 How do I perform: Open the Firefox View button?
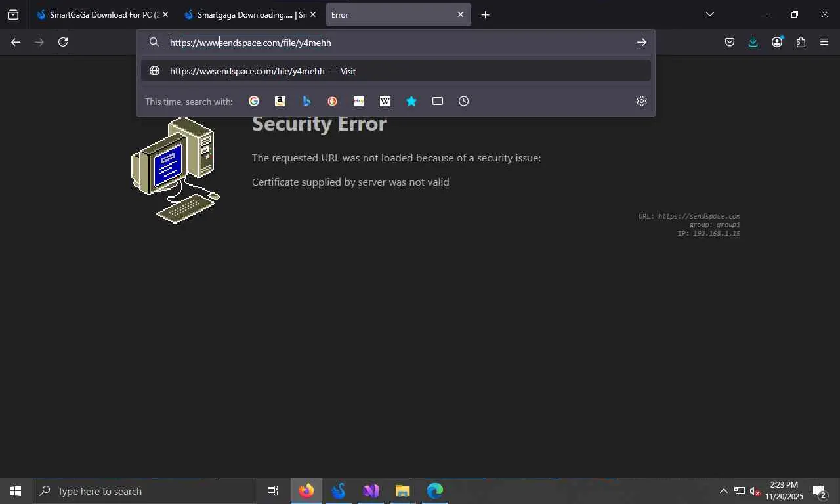coord(13,14)
